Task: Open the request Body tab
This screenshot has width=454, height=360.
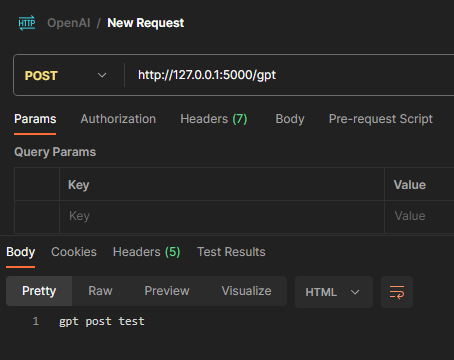Action: point(290,119)
